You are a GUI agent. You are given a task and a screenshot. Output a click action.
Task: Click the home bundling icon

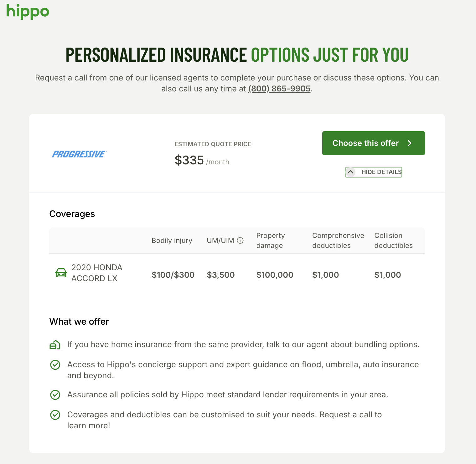(x=55, y=345)
